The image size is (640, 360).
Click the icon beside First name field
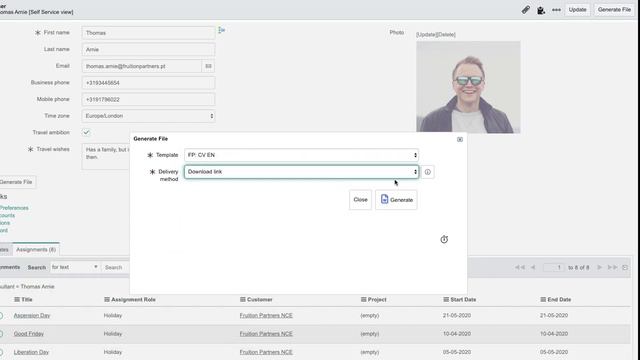(x=221, y=30)
